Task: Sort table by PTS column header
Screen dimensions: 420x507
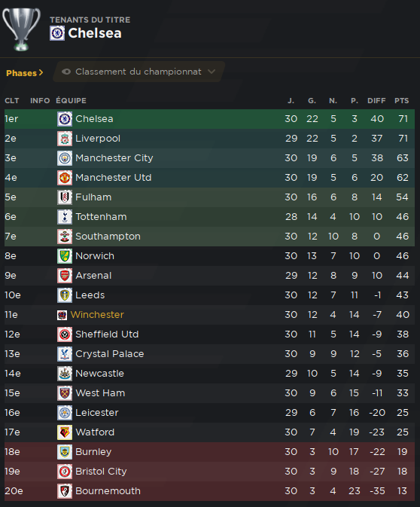Action: coord(402,101)
